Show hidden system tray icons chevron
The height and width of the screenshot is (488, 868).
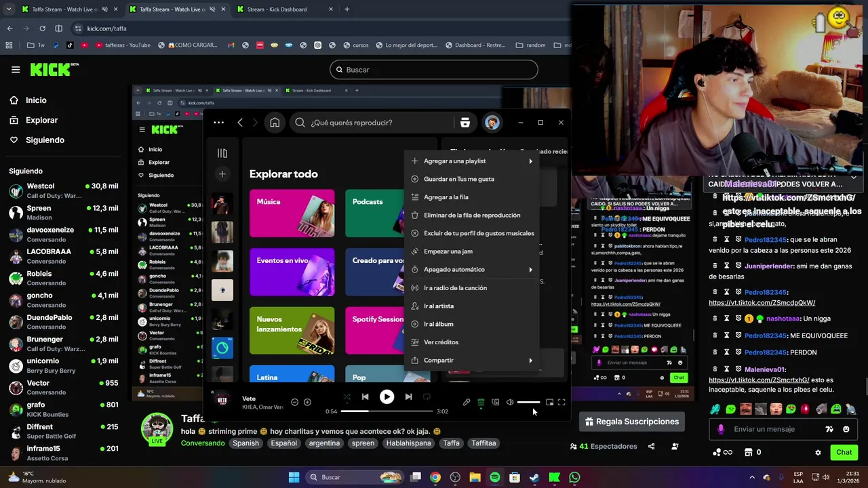752,477
